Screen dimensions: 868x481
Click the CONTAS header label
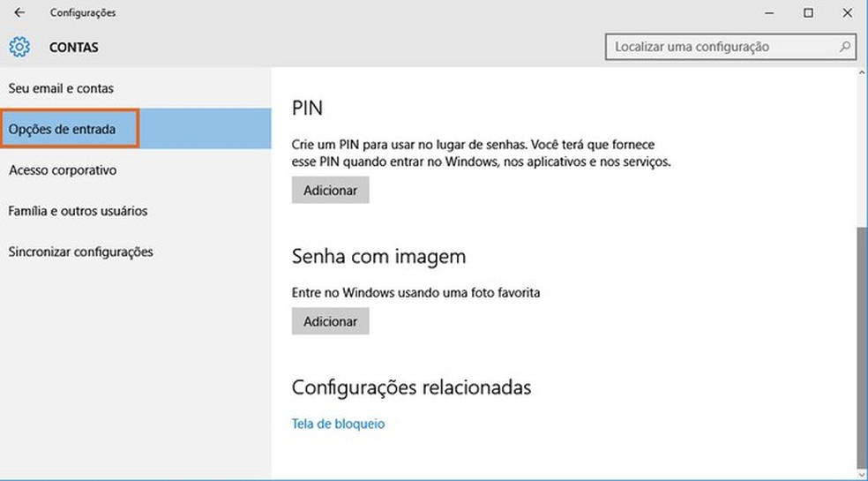tap(74, 47)
